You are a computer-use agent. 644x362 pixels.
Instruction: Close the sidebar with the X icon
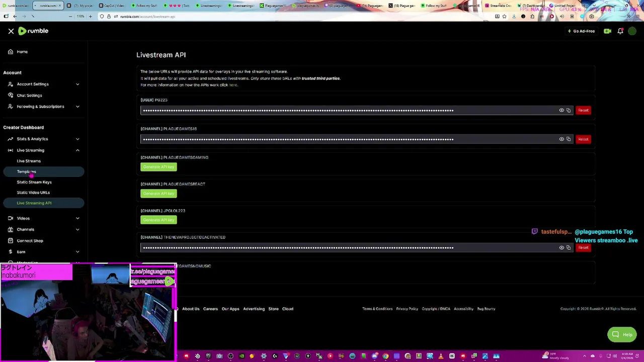click(11, 31)
